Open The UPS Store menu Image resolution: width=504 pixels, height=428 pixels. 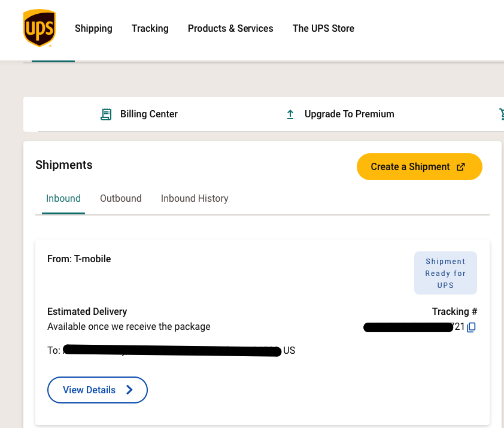coord(323,28)
